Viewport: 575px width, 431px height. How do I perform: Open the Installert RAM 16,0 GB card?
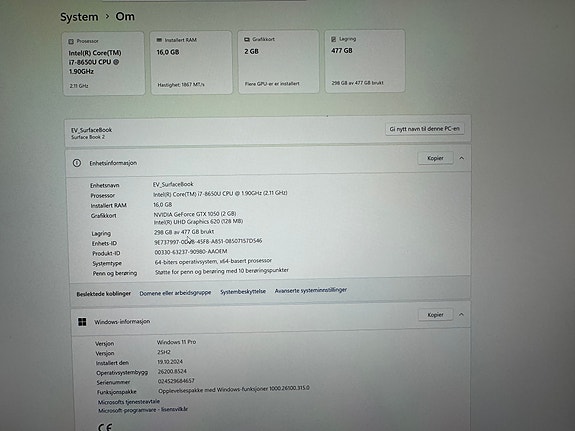click(191, 62)
